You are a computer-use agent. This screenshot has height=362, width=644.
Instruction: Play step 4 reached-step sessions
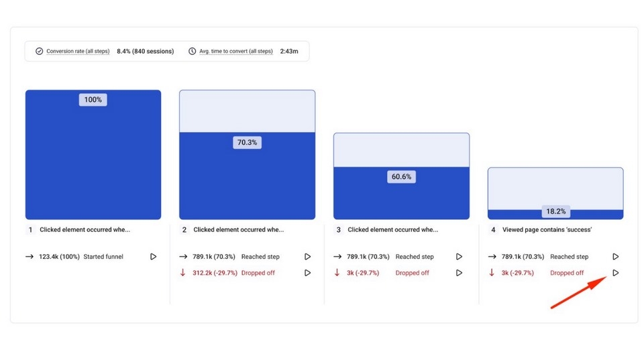coord(616,257)
